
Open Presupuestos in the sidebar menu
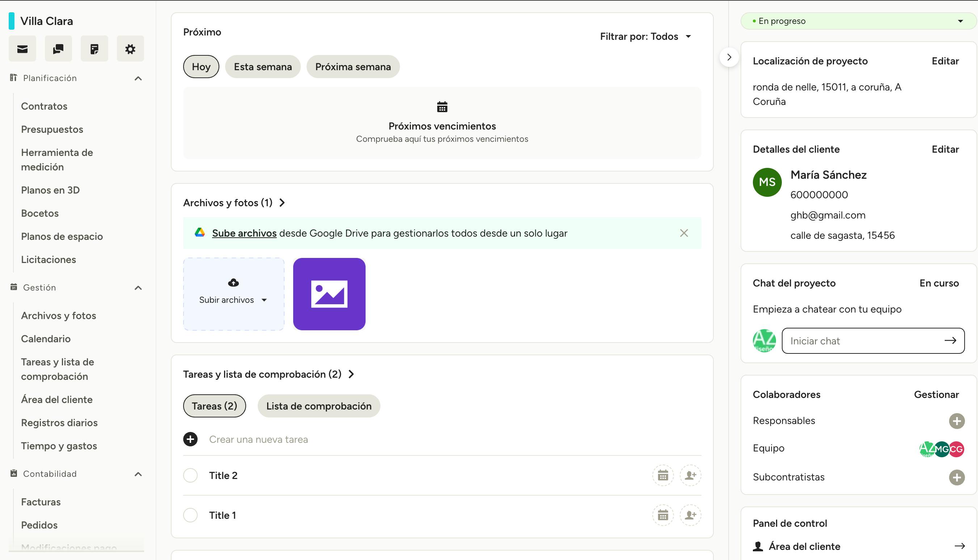pyautogui.click(x=52, y=129)
